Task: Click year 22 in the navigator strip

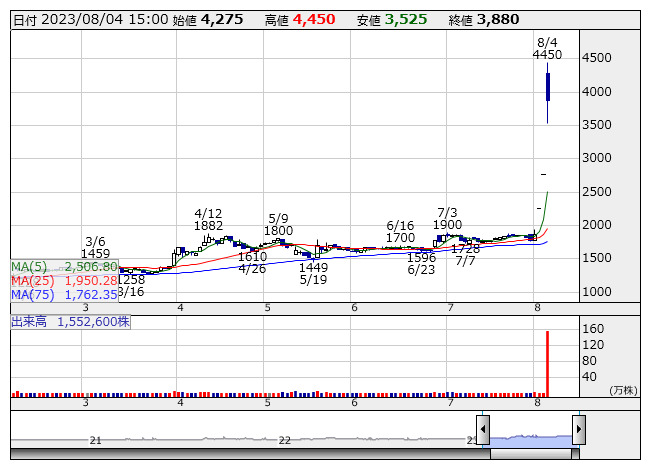Action: 285,440
